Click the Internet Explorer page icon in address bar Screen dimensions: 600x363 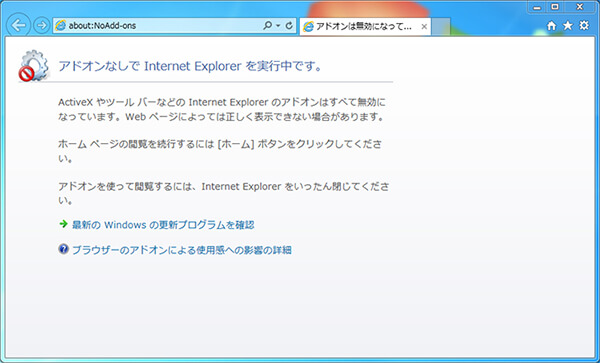click(60, 26)
